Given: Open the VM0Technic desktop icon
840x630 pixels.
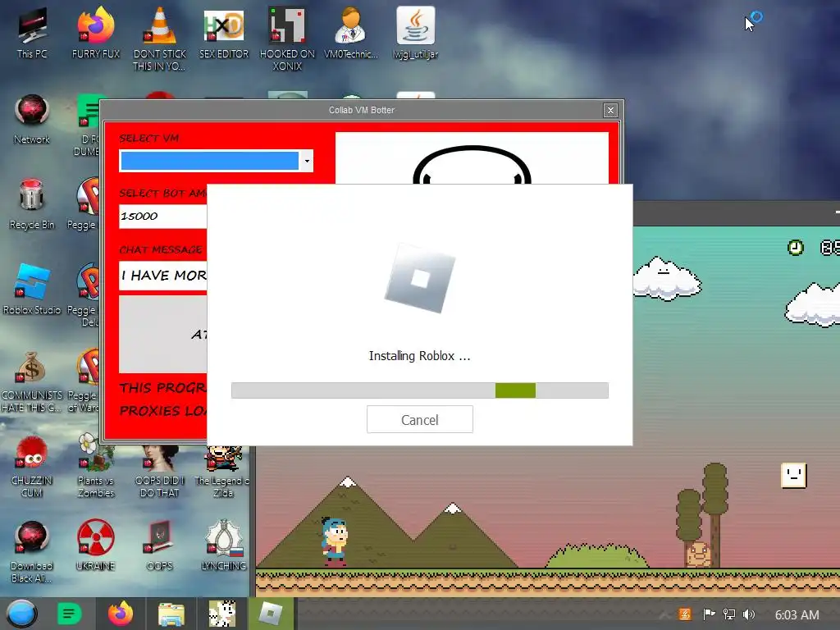Looking at the screenshot, I should click(351, 33).
